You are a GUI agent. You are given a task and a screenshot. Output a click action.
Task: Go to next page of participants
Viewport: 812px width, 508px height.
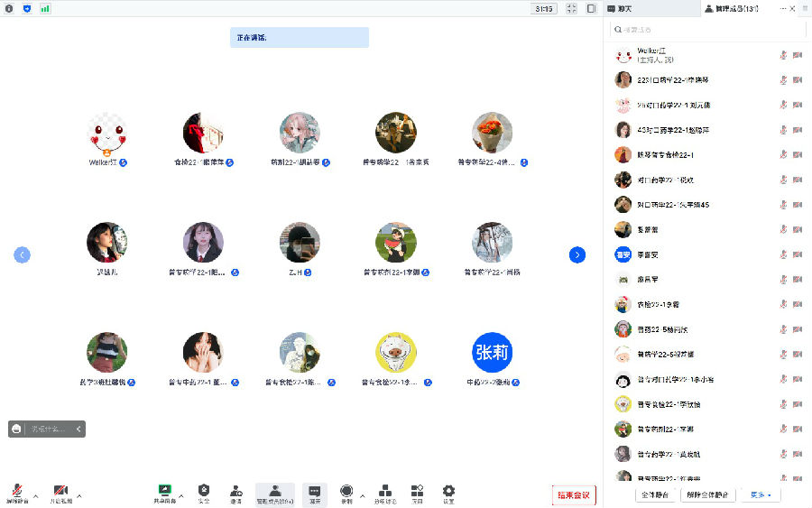click(577, 255)
